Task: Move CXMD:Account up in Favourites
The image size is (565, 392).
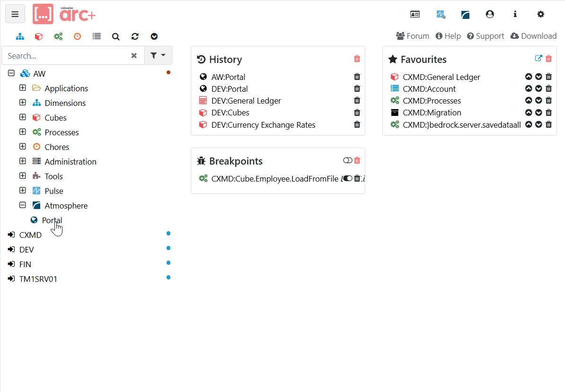Action: coord(529,89)
